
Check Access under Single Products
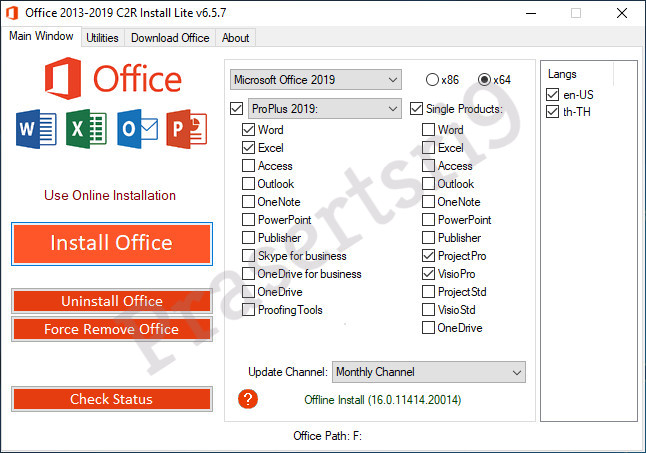click(428, 166)
